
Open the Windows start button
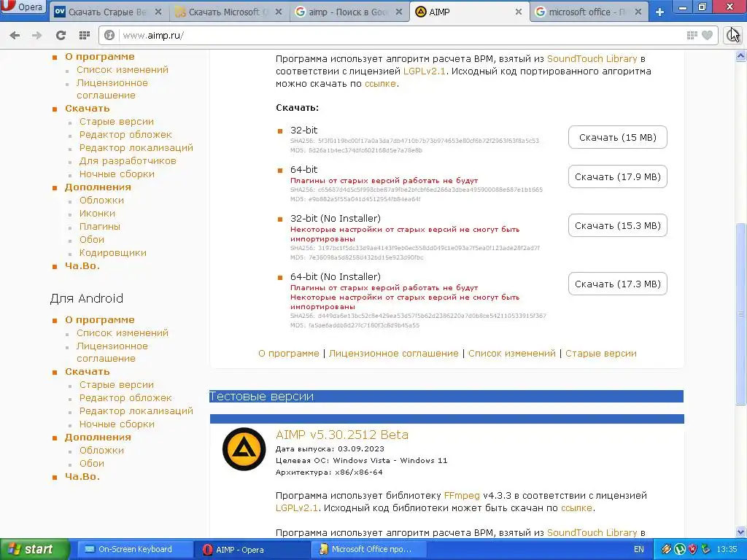click(x=34, y=549)
